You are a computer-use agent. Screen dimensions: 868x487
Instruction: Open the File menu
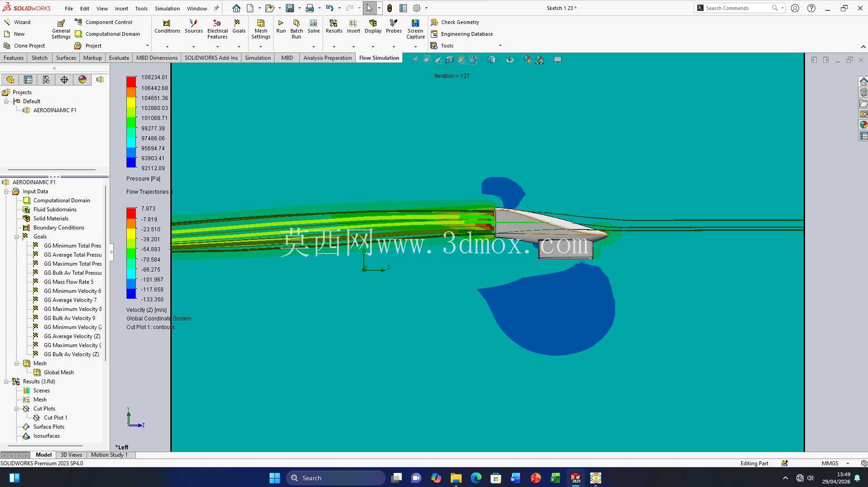click(x=69, y=9)
